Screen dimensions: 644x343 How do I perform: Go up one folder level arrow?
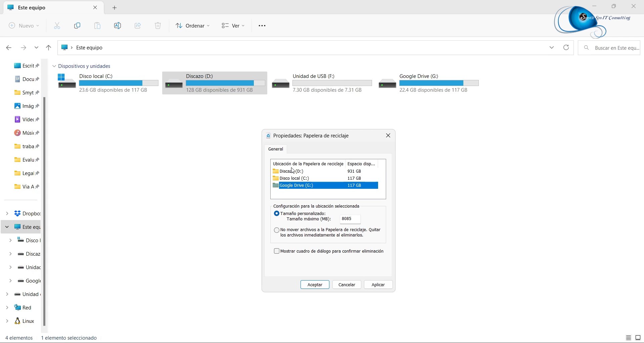click(48, 48)
